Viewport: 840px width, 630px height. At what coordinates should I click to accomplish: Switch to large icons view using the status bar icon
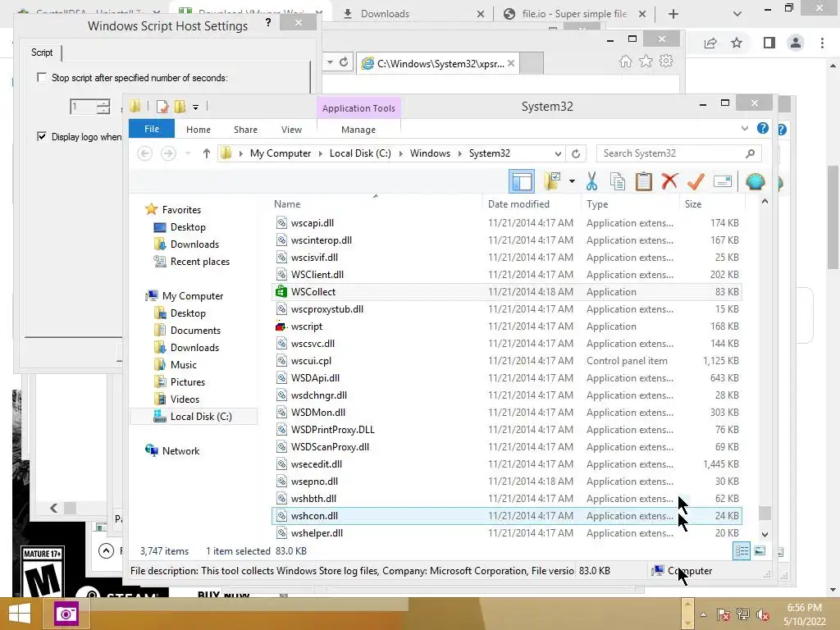[760, 551]
